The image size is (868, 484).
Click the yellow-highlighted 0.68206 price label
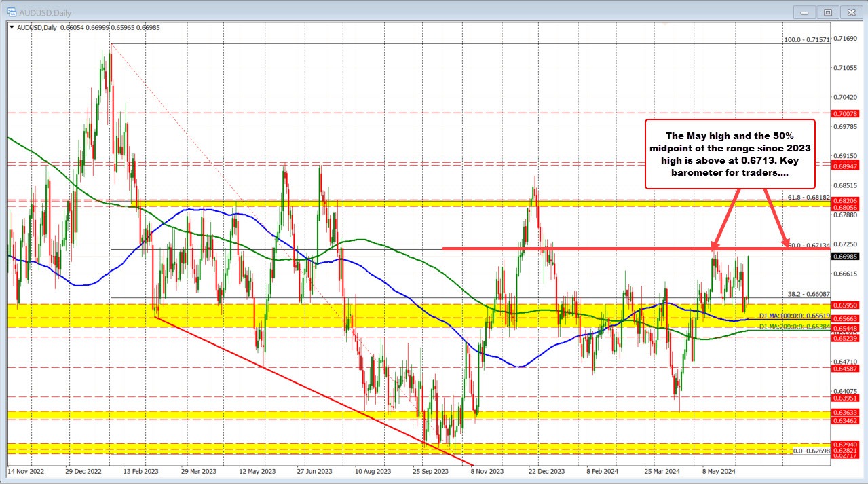pos(844,200)
